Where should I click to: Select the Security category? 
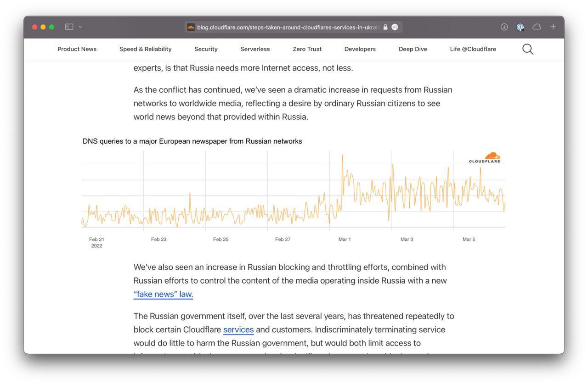pyautogui.click(x=206, y=49)
